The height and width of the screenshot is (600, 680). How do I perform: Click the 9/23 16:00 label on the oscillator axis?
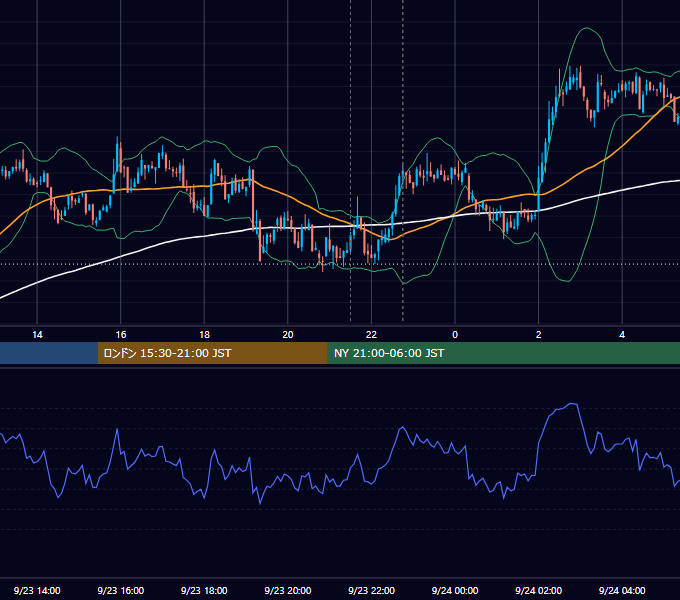click(121, 590)
